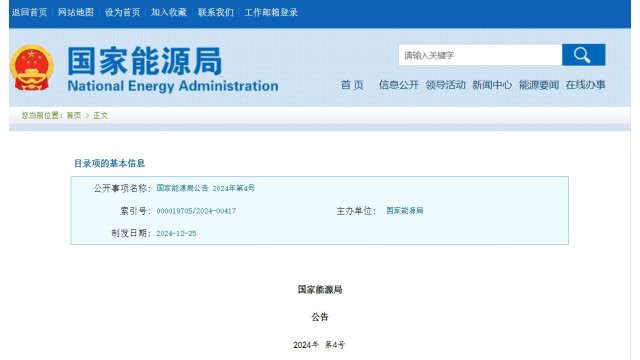The image size is (640, 360).
Task: Click the 公开事项名称 label
Action: coord(122,188)
